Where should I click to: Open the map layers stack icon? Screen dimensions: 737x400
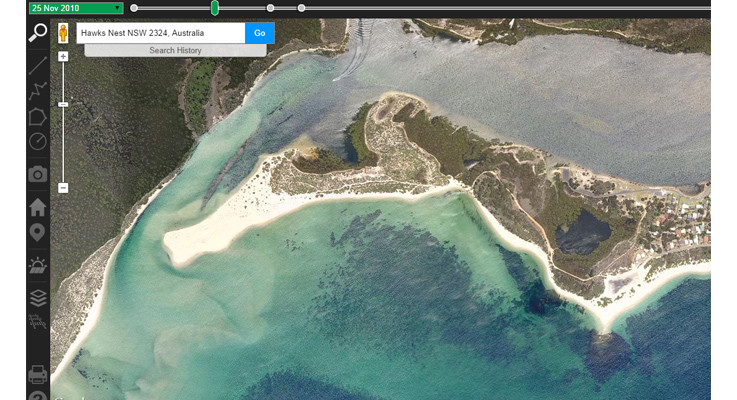click(37, 297)
